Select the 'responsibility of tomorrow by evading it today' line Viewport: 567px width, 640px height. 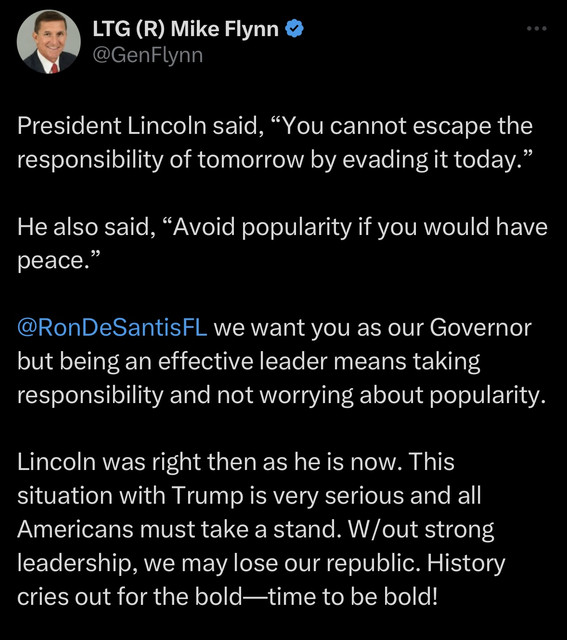[x=275, y=160]
